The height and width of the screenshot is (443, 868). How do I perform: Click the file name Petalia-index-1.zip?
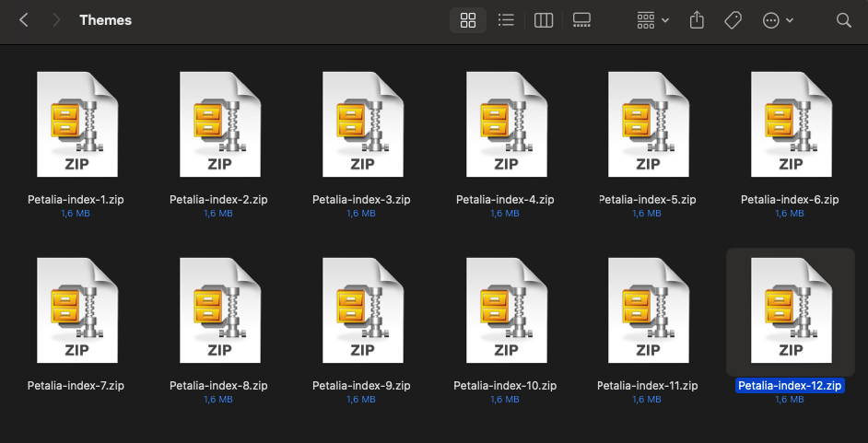76,200
